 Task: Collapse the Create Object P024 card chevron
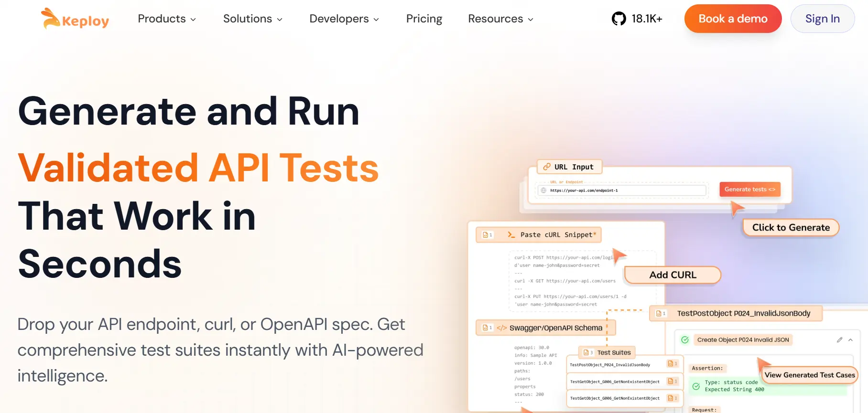pos(850,340)
